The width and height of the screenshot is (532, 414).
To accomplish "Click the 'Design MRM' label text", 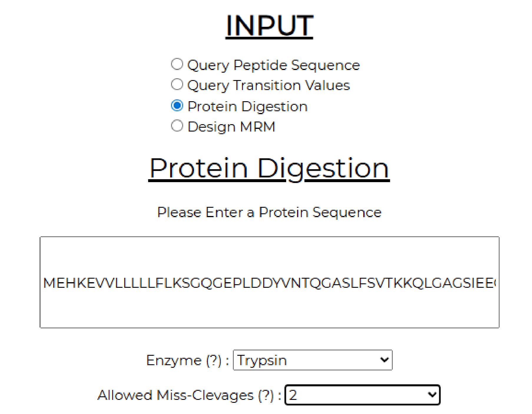I will point(231,127).
